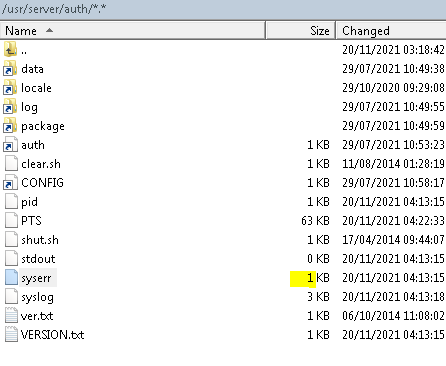Click the shut.sh file icon
The height and width of the screenshot is (366, 446).
tap(11, 239)
